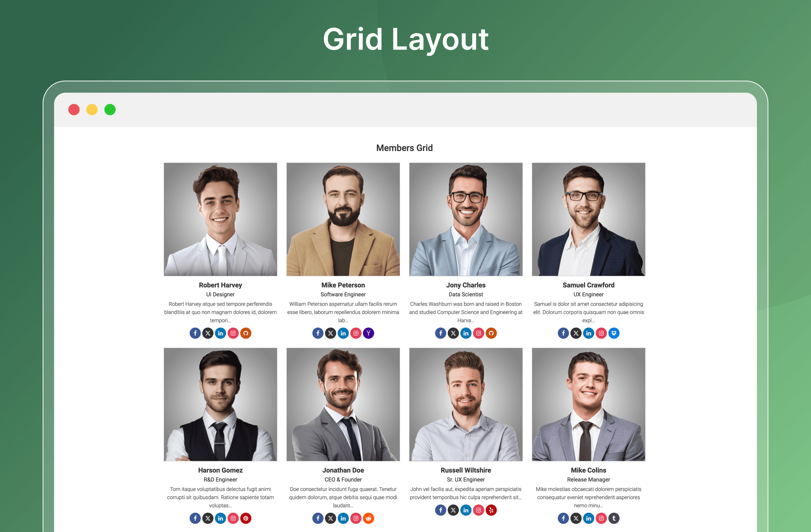Screen dimensions: 811x532
Task: Open the Harson Gomez name link
Action: pyautogui.click(x=220, y=470)
